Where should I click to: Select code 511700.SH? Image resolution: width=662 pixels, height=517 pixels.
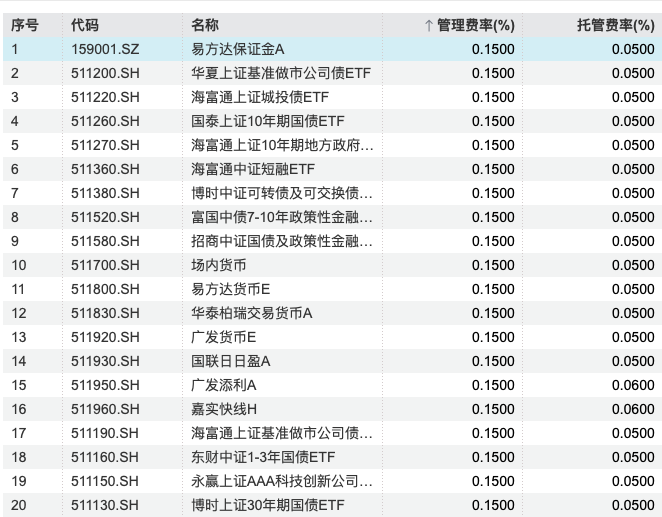point(105,265)
